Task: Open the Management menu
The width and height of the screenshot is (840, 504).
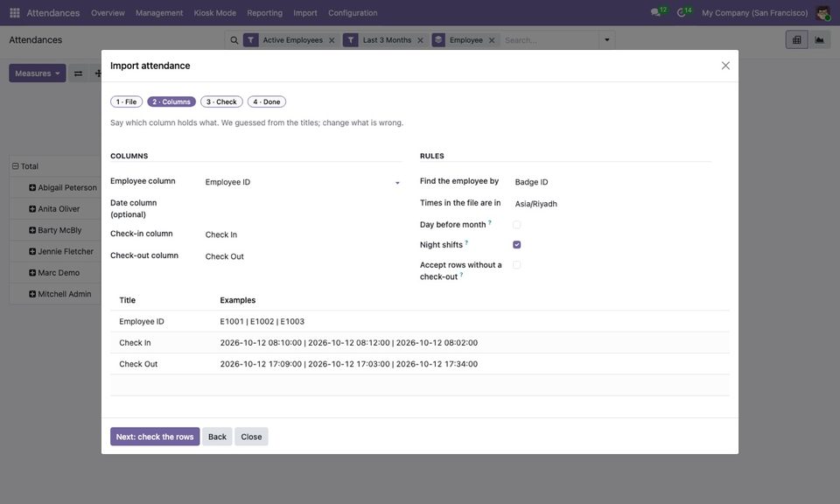Action: click(159, 13)
